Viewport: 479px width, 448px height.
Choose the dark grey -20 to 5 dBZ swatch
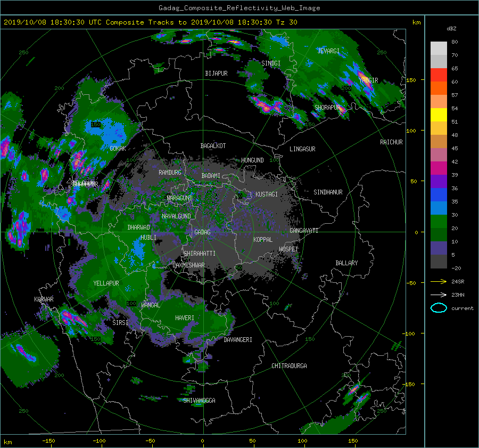439,261
